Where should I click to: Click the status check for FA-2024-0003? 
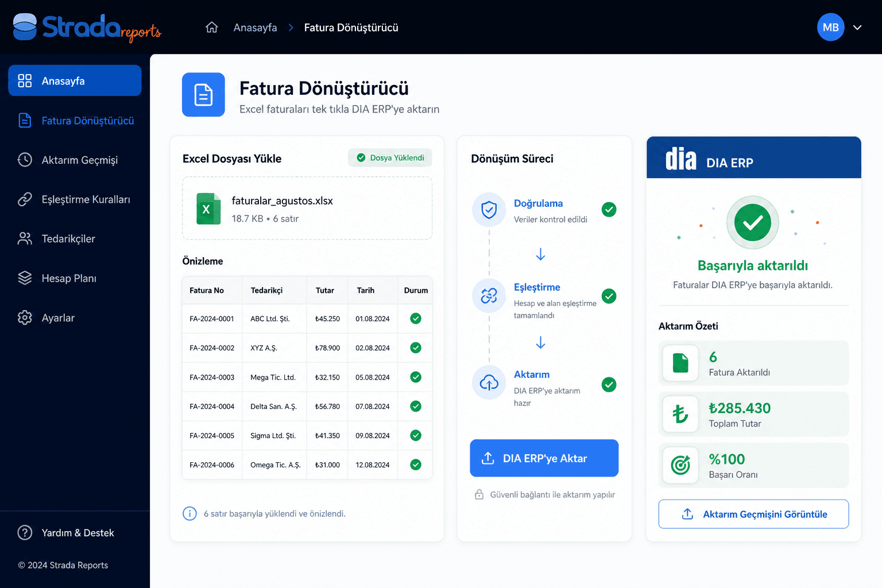click(x=416, y=377)
